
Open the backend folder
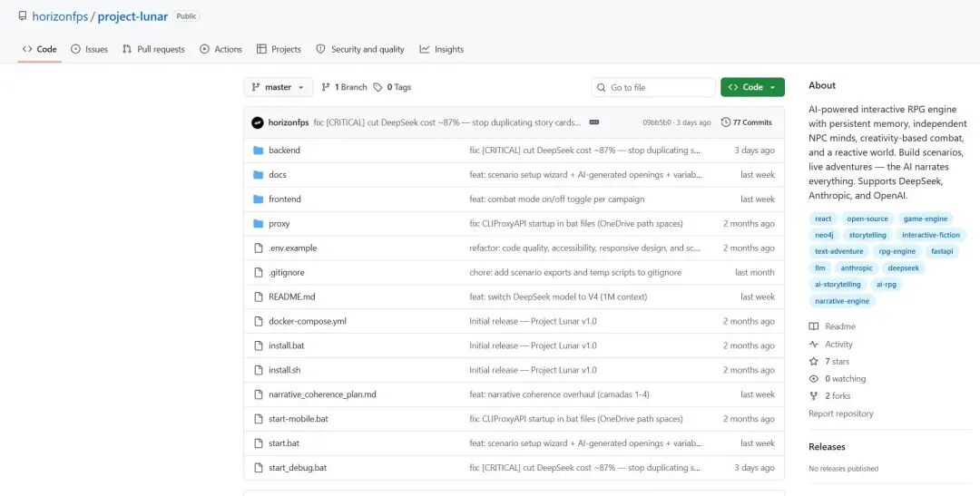pyautogui.click(x=284, y=151)
